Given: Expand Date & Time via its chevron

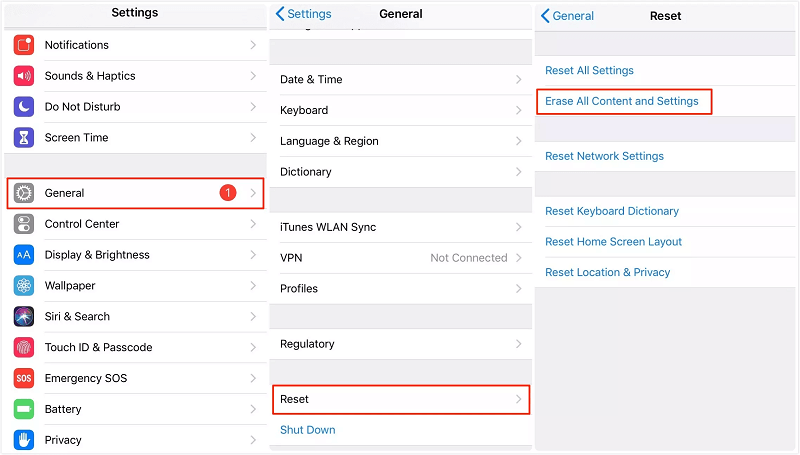Looking at the screenshot, I should (518, 80).
